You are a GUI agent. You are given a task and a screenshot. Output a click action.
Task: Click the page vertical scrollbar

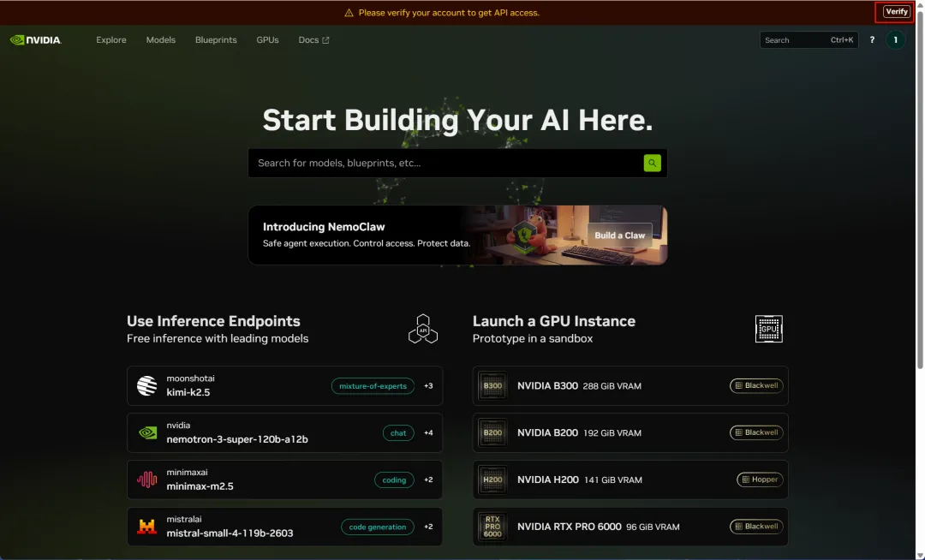[x=920, y=188]
